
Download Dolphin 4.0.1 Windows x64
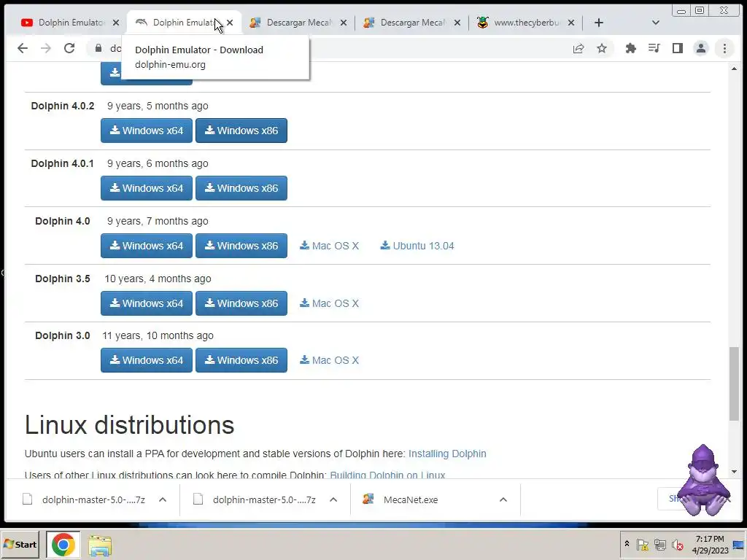(146, 188)
